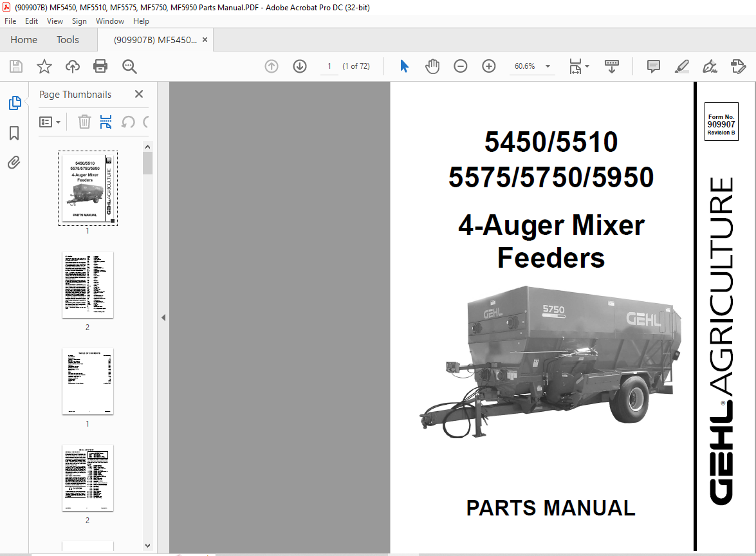Select the Table of Contents page thumbnail

(88, 381)
